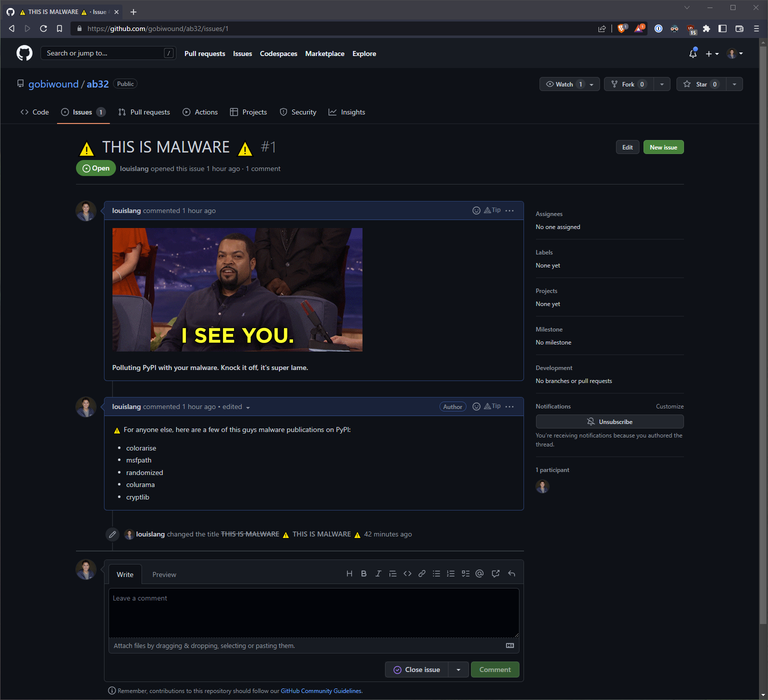
Task: Click into the Leave a comment field
Action: [313, 612]
